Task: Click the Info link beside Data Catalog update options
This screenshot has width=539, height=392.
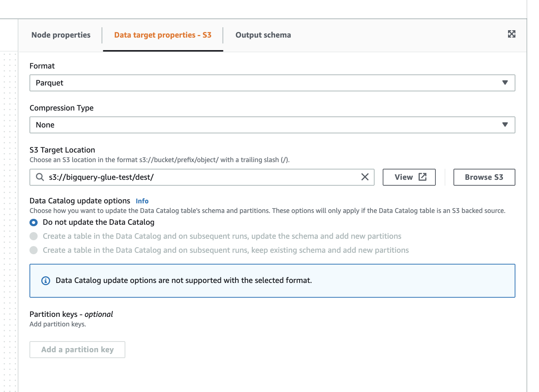Action: [142, 201]
